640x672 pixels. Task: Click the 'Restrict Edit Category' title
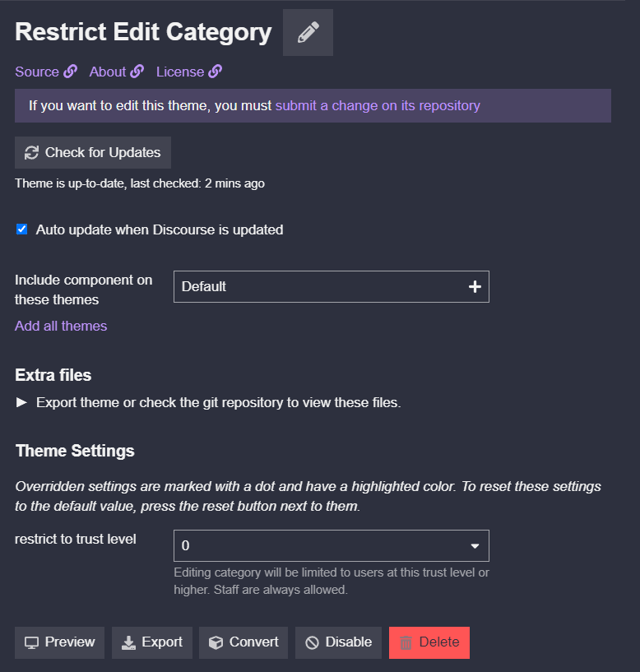tap(144, 32)
